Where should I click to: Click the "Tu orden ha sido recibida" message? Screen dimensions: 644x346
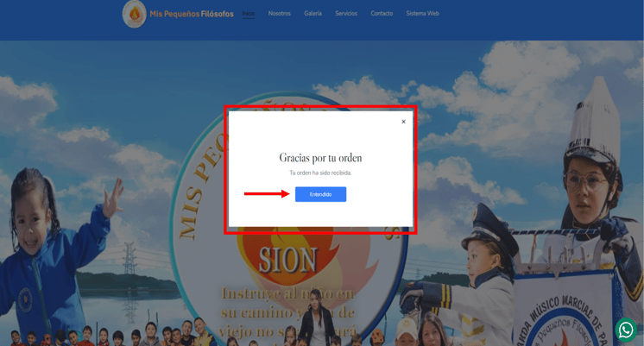pos(320,173)
